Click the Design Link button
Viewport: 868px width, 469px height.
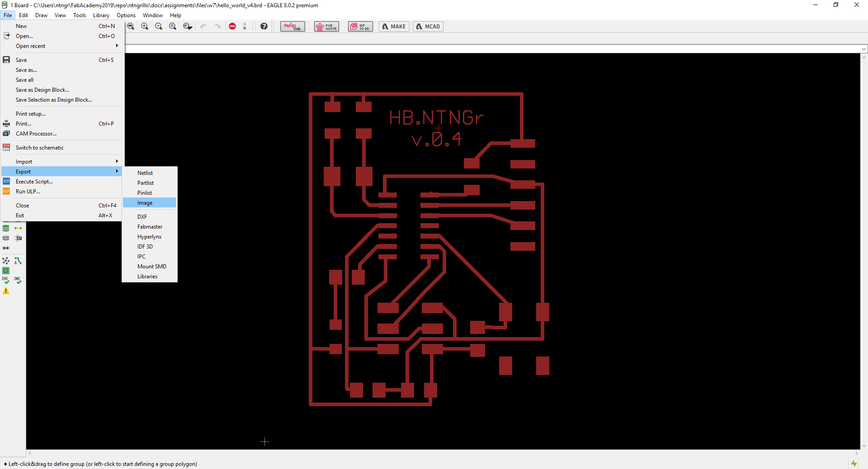292,26
